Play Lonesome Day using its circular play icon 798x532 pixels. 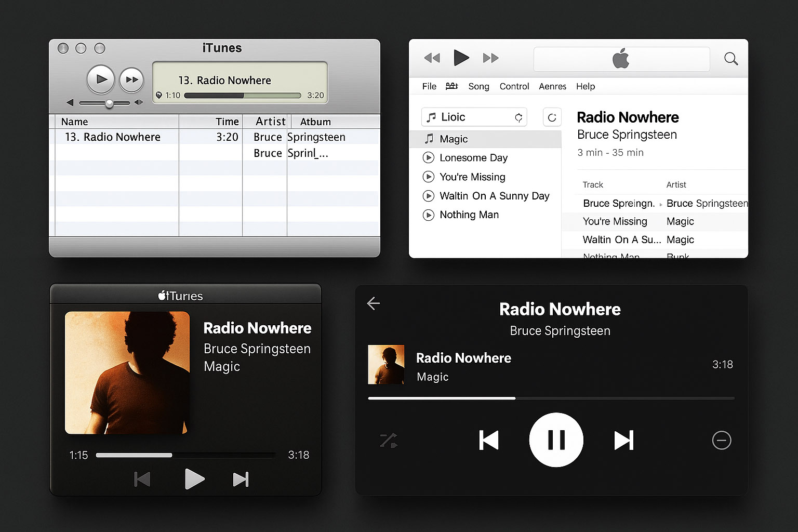click(429, 157)
